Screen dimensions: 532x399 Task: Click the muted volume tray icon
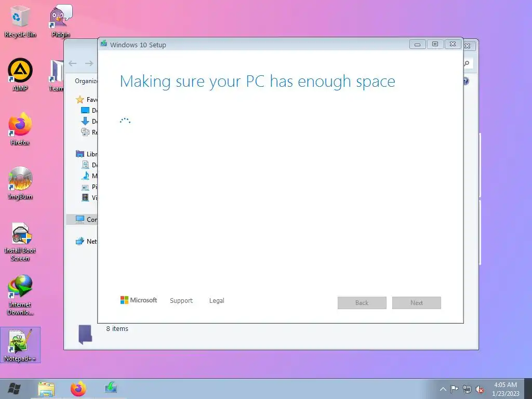click(x=480, y=390)
